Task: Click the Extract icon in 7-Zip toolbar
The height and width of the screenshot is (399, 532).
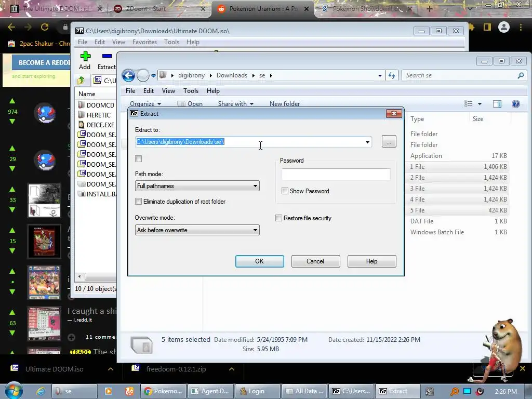Action: (x=107, y=56)
